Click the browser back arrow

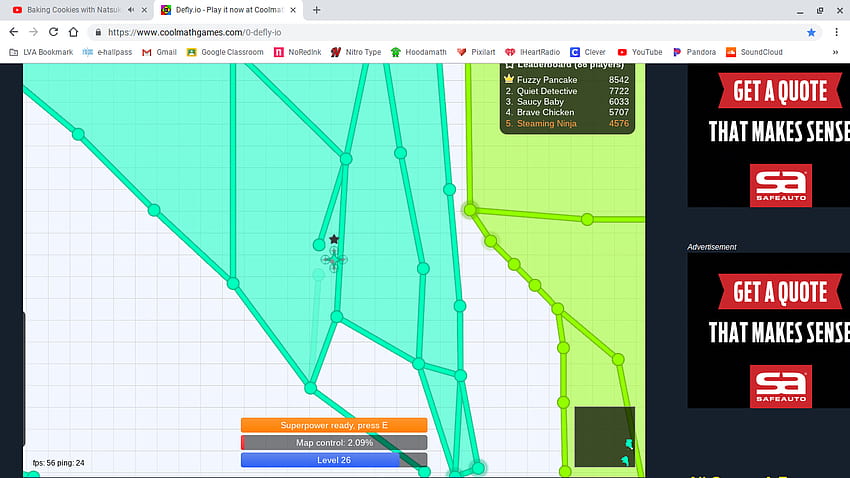(14, 32)
